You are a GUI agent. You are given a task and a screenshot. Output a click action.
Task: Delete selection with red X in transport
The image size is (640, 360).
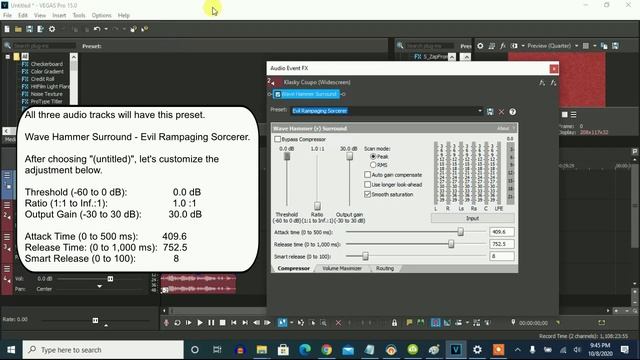[338, 323]
